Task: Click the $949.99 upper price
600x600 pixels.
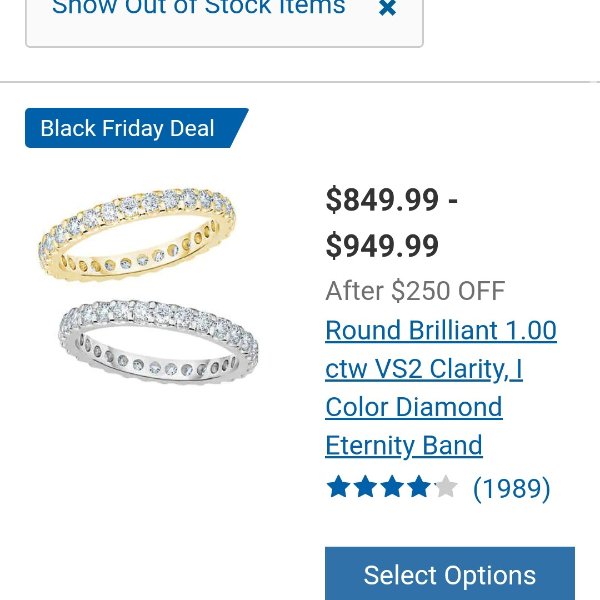Action: [x=382, y=246]
